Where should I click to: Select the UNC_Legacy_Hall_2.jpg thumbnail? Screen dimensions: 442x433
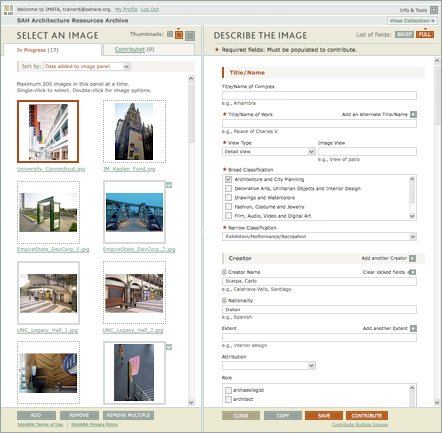134,293
